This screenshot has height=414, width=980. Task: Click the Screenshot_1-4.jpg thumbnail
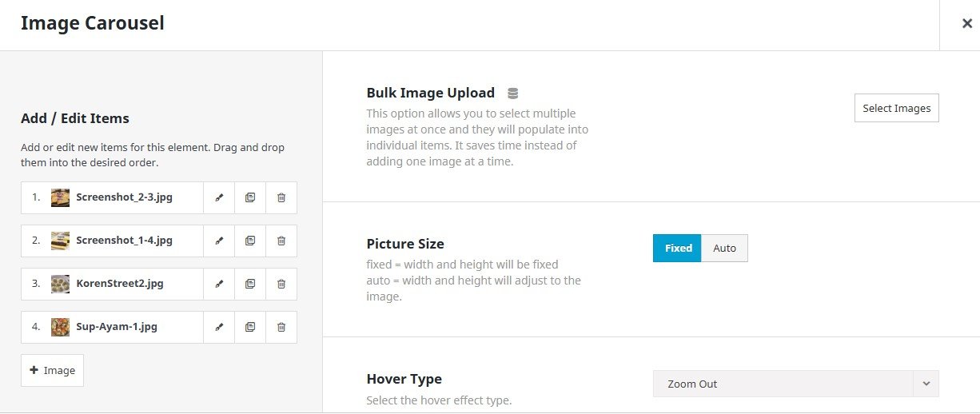tap(61, 241)
